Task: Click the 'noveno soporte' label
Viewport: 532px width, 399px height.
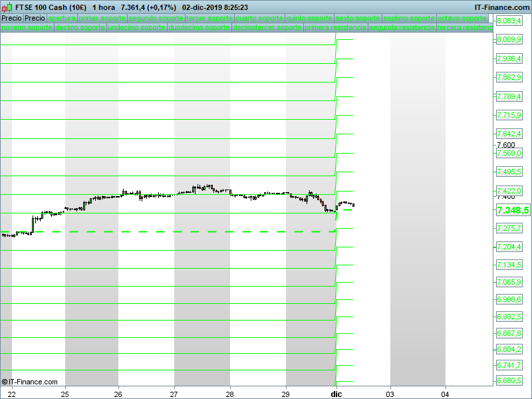Action: 27,28
